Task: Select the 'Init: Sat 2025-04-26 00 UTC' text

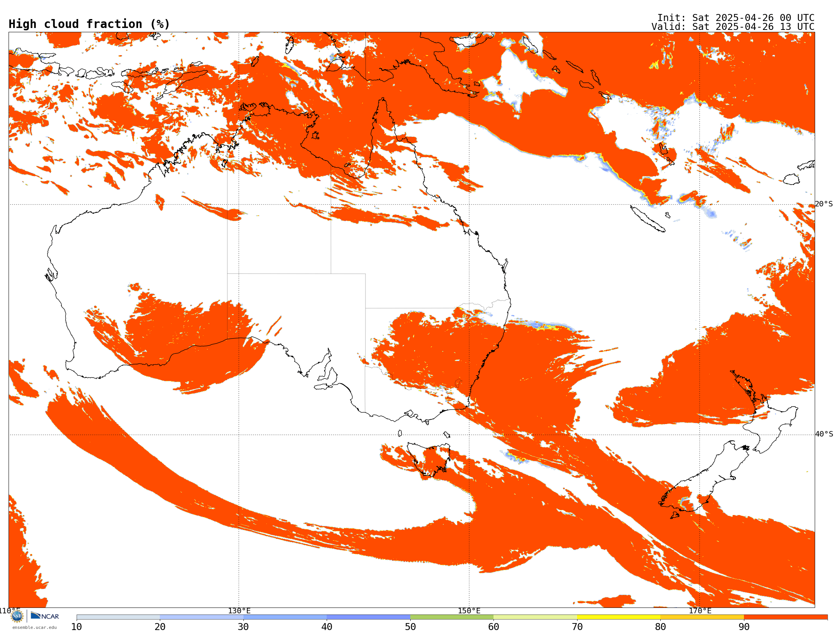Action: click(x=736, y=18)
